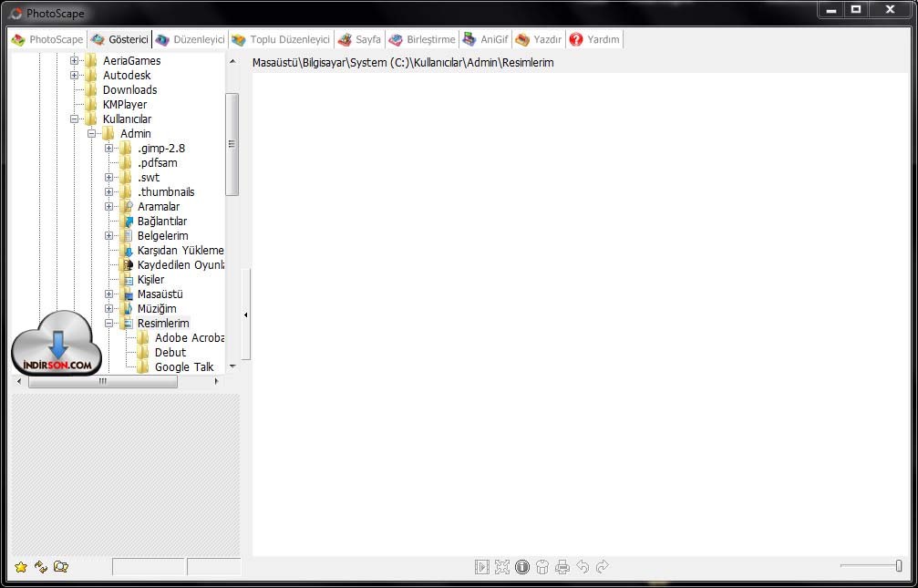Choose the KMPlayer folder

[x=125, y=104]
